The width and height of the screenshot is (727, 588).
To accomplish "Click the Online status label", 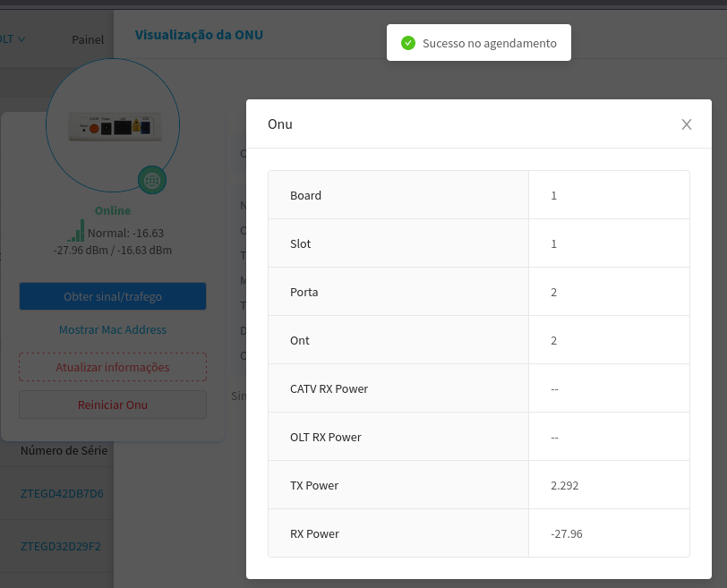I will (x=113, y=211).
